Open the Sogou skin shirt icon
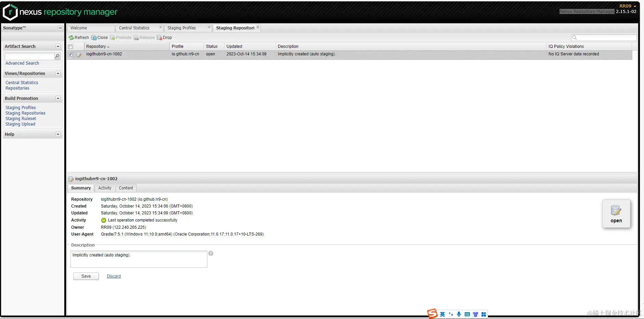This screenshot has height=319, width=644. click(475, 314)
